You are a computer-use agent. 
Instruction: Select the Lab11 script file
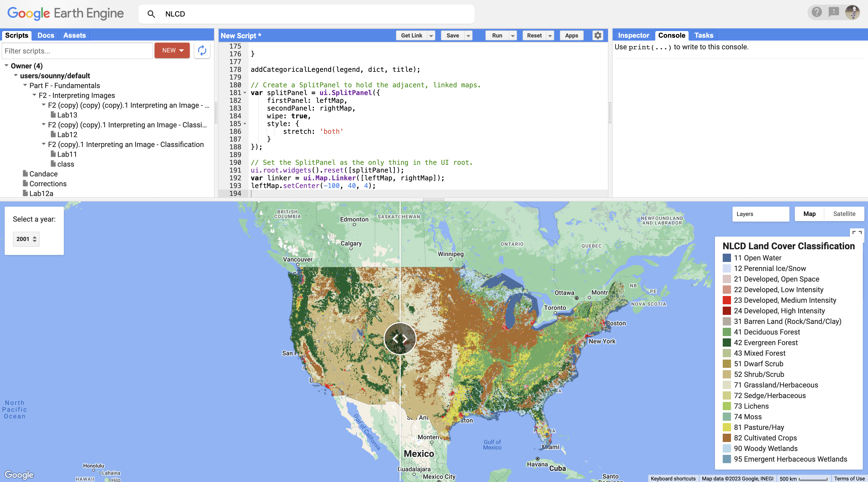67,154
